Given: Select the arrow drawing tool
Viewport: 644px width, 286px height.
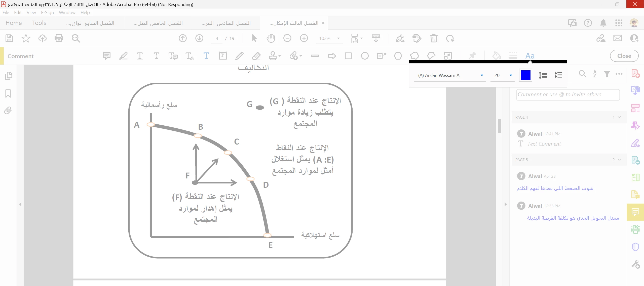Looking at the screenshot, I should pyautogui.click(x=332, y=56).
